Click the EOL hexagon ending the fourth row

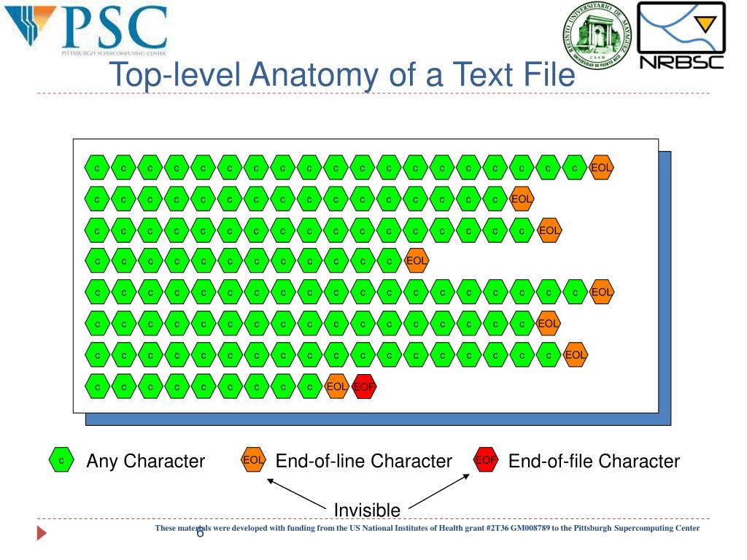pos(417,261)
